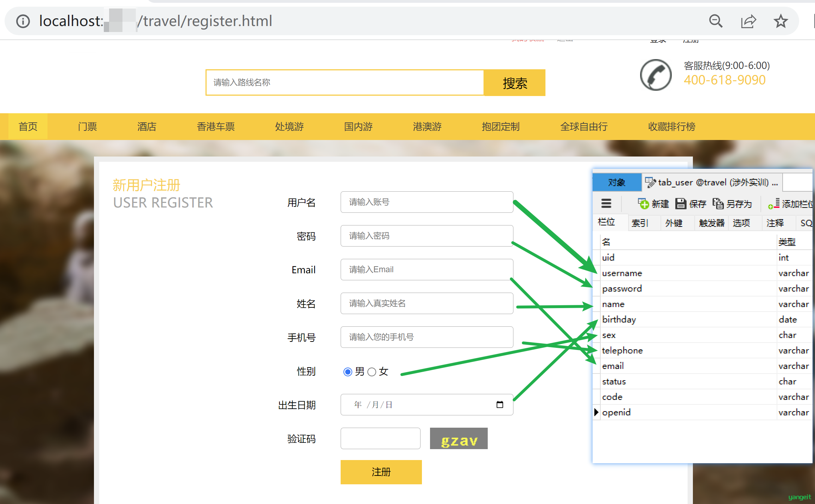815x504 pixels.
Task: Click the 用户名 input field
Action: pyautogui.click(x=427, y=202)
